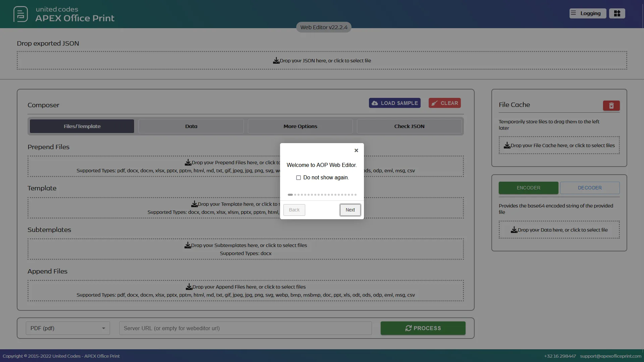Open the PDF (pdf) output type dropdown

(x=68, y=328)
